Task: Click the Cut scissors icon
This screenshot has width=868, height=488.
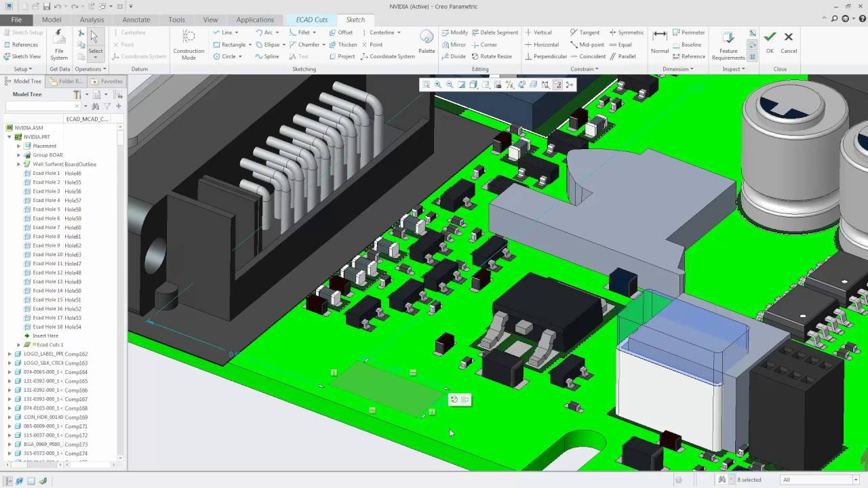Action: tap(81, 33)
